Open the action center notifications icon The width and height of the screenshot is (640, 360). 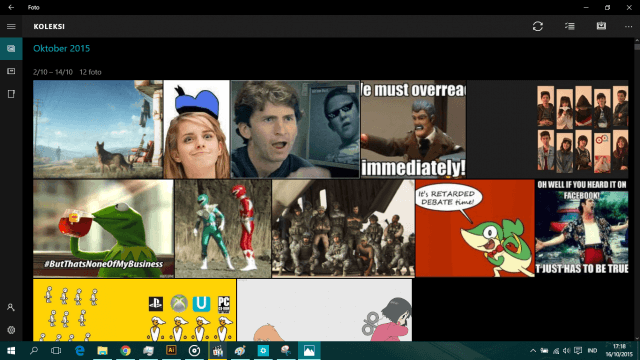point(578,351)
